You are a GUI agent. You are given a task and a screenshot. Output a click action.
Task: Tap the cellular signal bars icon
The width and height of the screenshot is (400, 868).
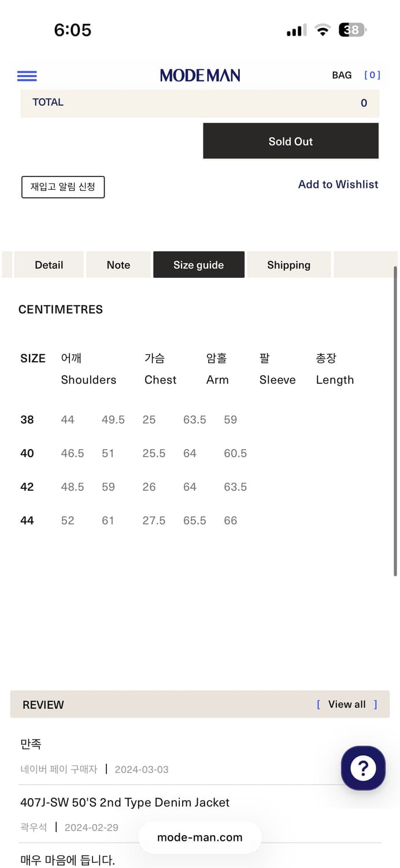(x=297, y=31)
